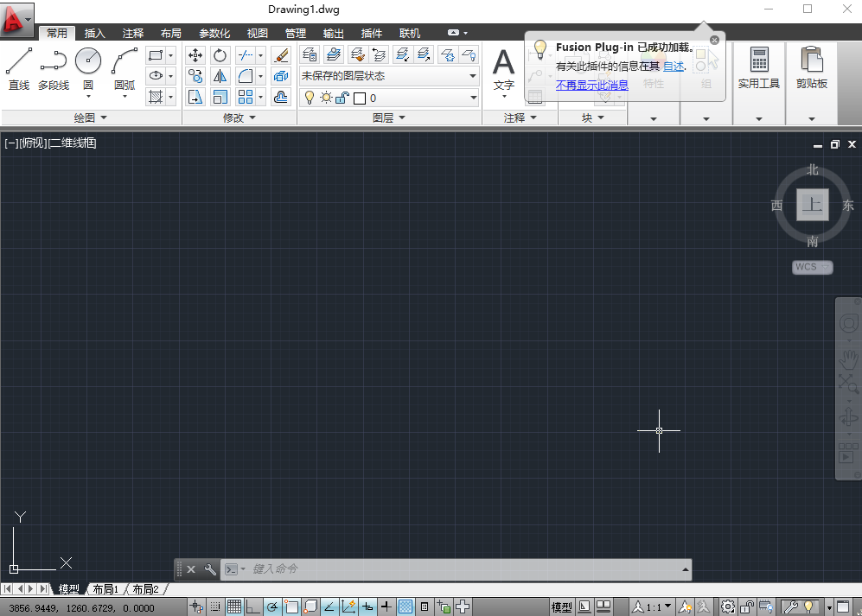Click the 旋转 (Rotate) modify icon
The height and width of the screenshot is (616, 862).
pos(220,54)
